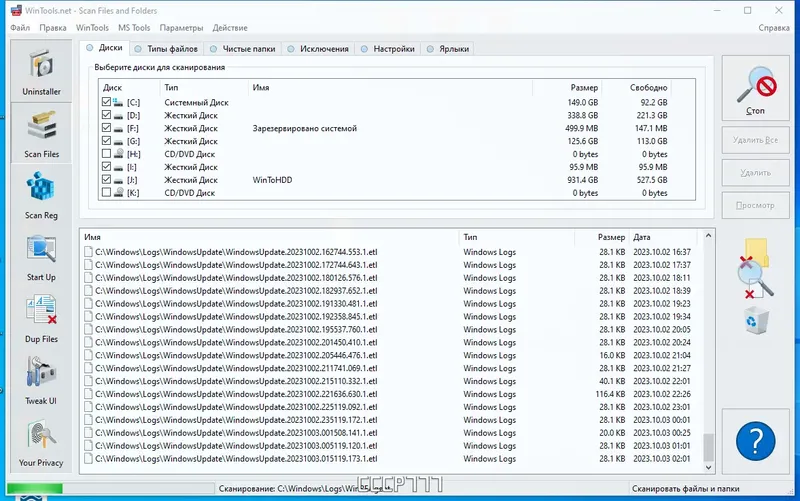Click the blue question mark help icon
Viewport: 800px width, 501px height.
click(755, 441)
